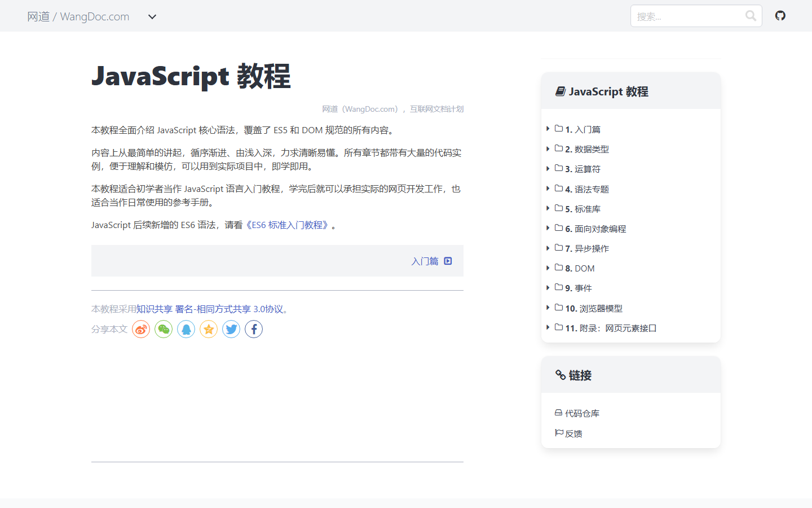Screen dimensions: 812x508
Task: Open the 网道（WangDoc.com）author link
Action: click(x=361, y=109)
